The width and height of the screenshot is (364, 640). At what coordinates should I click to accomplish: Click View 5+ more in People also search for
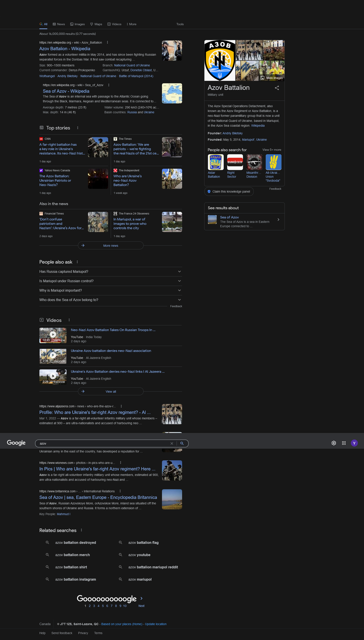(272, 150)
